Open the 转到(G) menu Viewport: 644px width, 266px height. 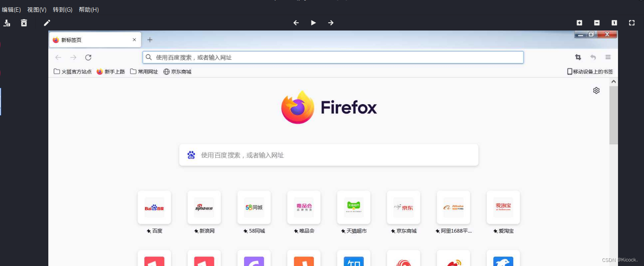(63, 9)
